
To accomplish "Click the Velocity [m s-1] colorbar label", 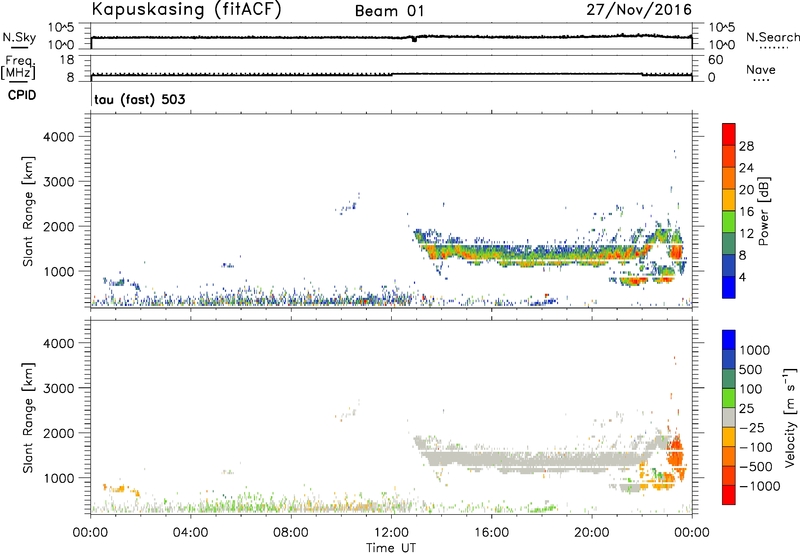I will click(790, 417).
